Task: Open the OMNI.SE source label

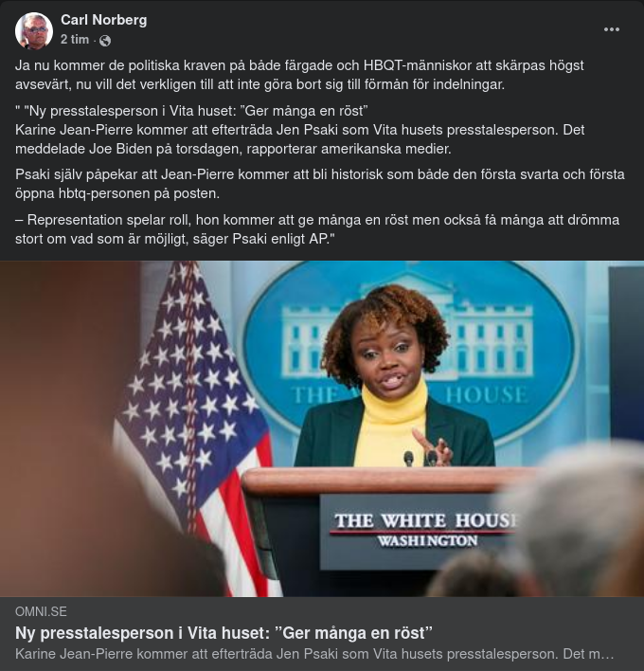Action: pyautogui.click(x=41, y=611)
